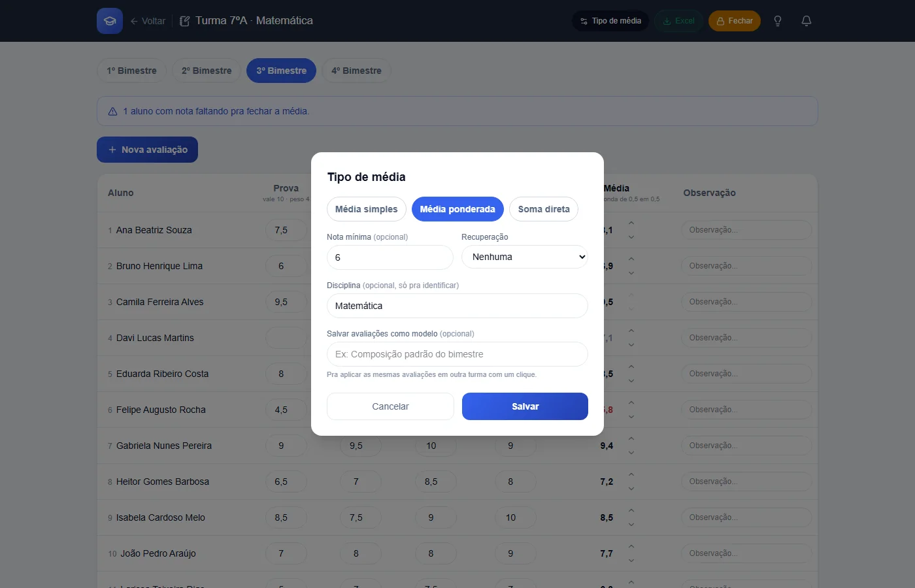
Task: Select the 3º Bimestre tab
Action: [x=282, y=71]
